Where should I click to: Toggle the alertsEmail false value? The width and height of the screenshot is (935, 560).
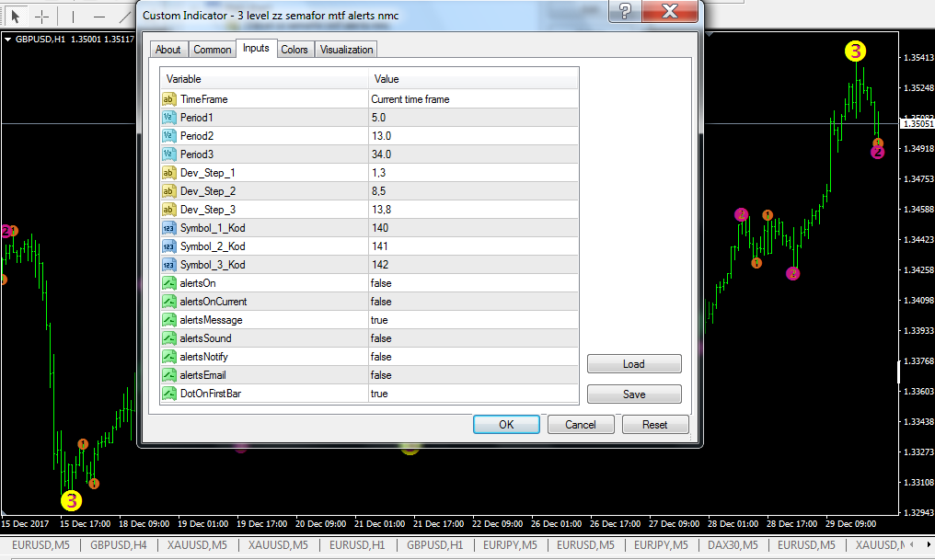tap(473, 375)
